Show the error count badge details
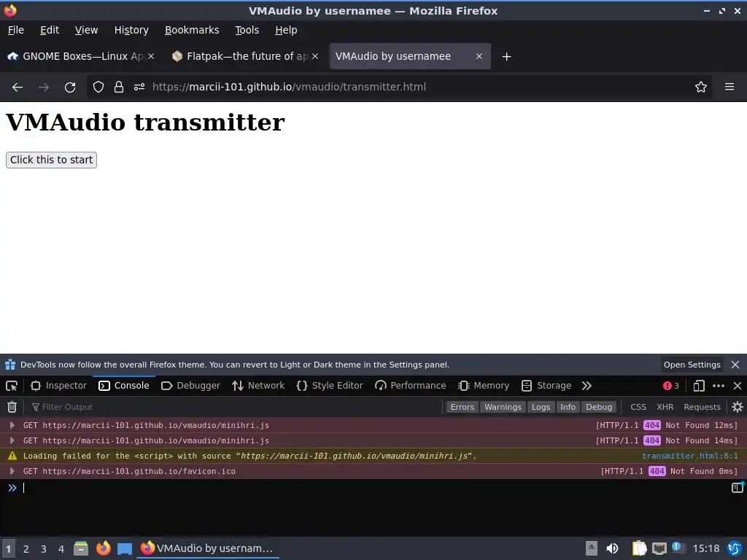The image size is (747, 560). tap(671, 386)
